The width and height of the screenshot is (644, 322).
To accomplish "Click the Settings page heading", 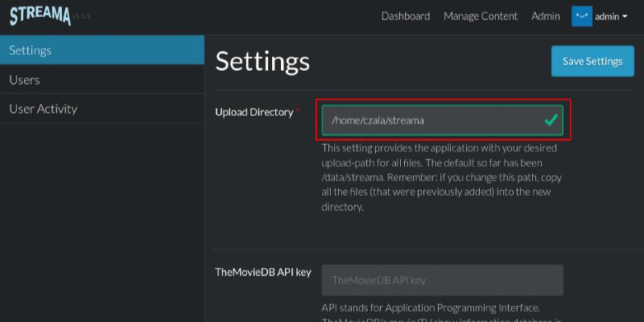I will [262, 61].
